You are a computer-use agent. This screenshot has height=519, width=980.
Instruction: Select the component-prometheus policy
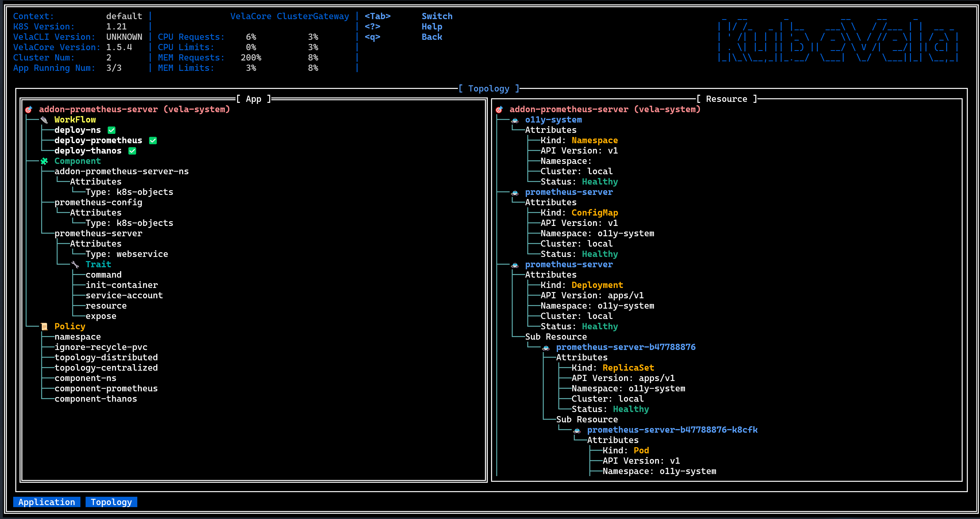(x=106, y=388)
